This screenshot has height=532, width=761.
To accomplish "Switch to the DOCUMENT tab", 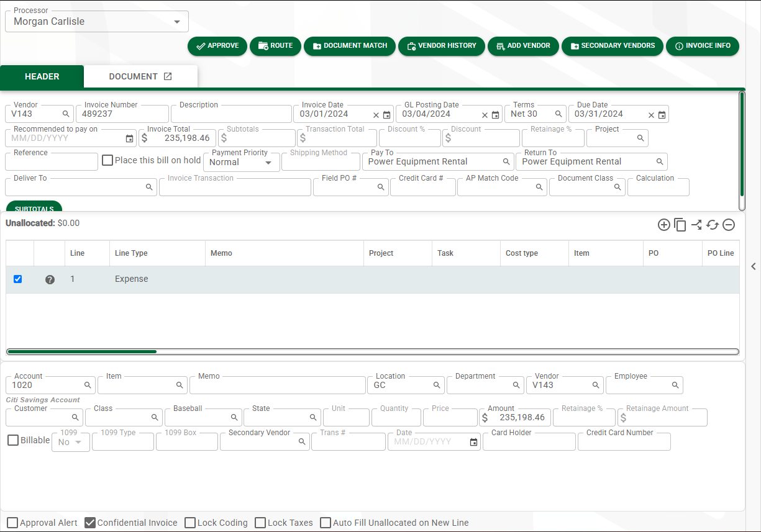I will [140, 77].
